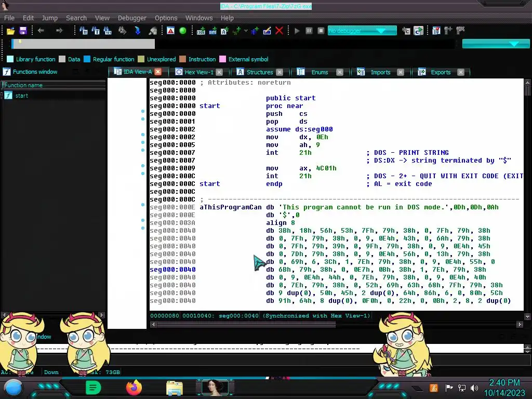Open File Explorer from the taskbar

[175, 389]
